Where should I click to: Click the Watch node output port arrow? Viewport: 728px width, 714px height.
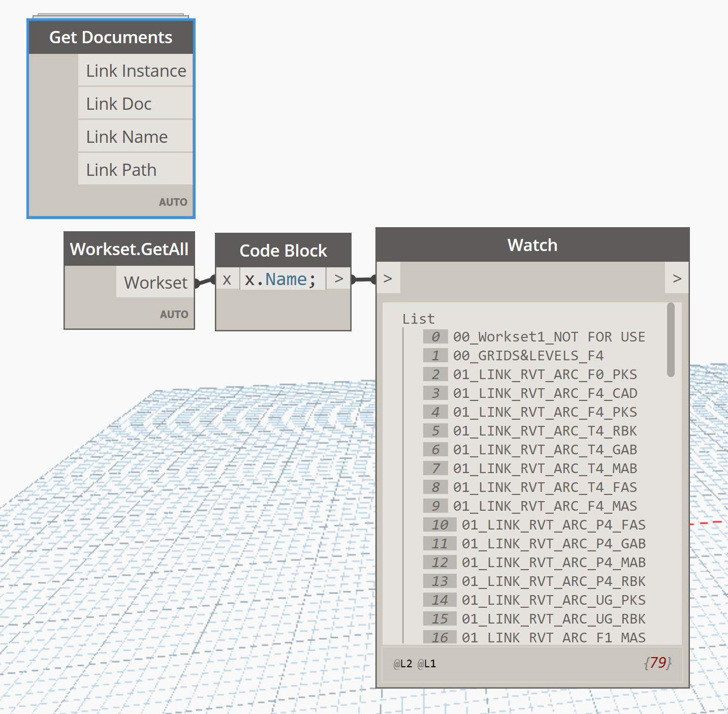[x=677, y=278]
